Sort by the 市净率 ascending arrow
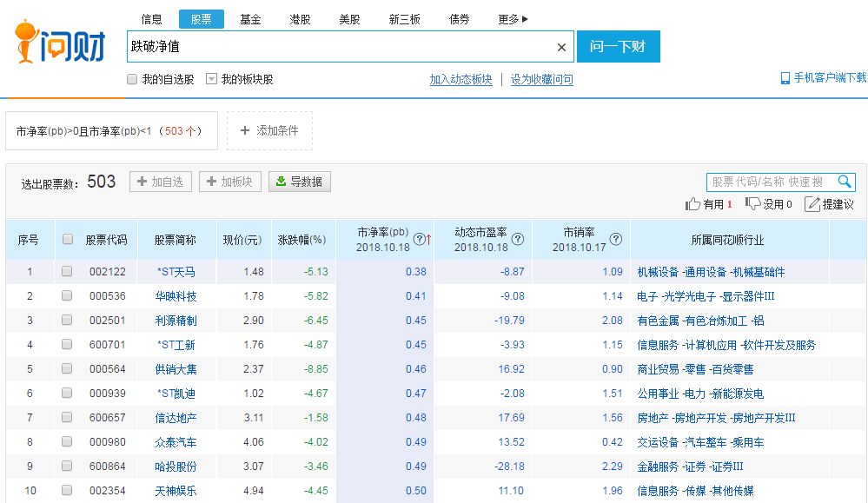 [428, 240]
